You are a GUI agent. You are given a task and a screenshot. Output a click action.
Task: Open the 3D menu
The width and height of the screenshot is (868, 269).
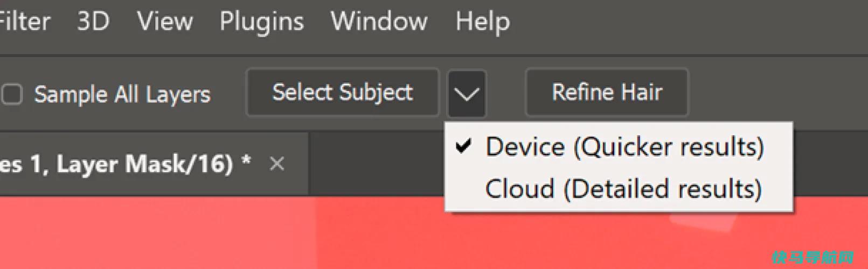point(93,22)
